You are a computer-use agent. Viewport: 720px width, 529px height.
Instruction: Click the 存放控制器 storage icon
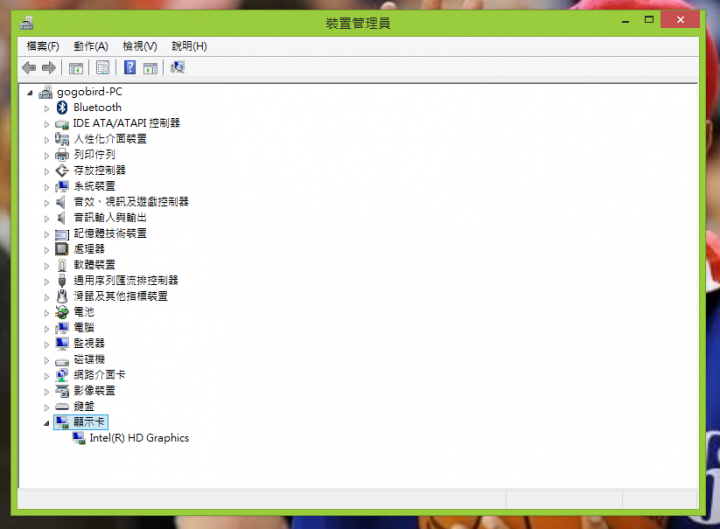tap(62, 170)
